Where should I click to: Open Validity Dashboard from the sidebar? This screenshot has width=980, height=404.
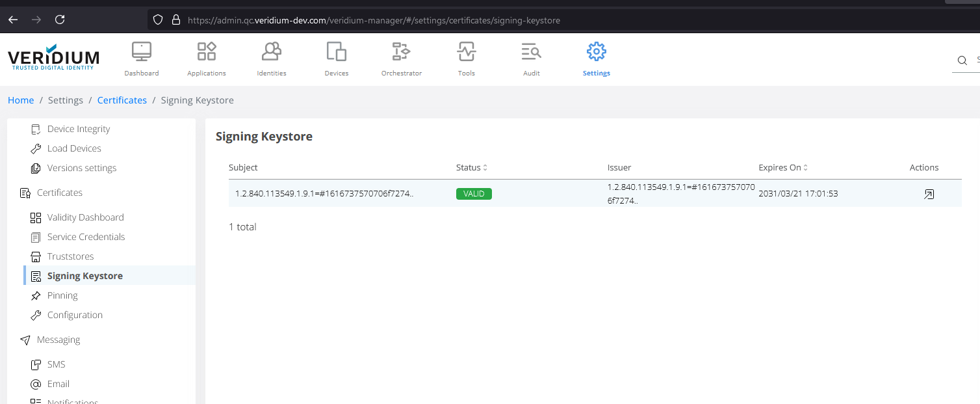point(85,217)
